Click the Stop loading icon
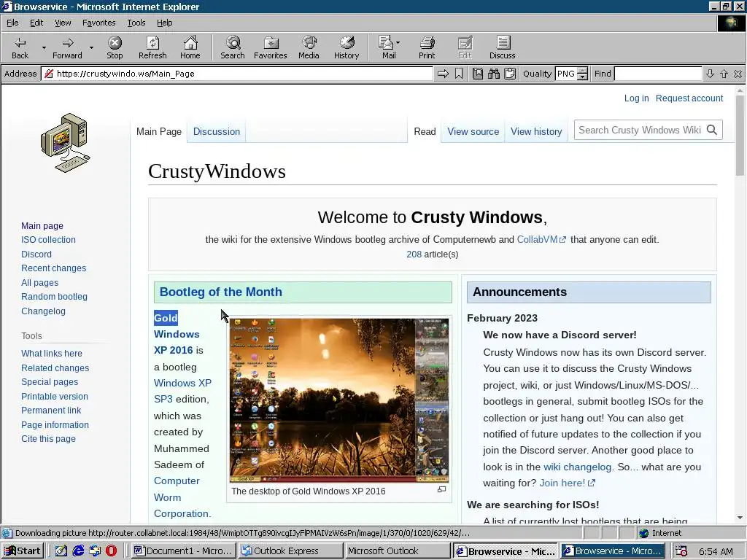747x560 pixels. pos(115,43)
